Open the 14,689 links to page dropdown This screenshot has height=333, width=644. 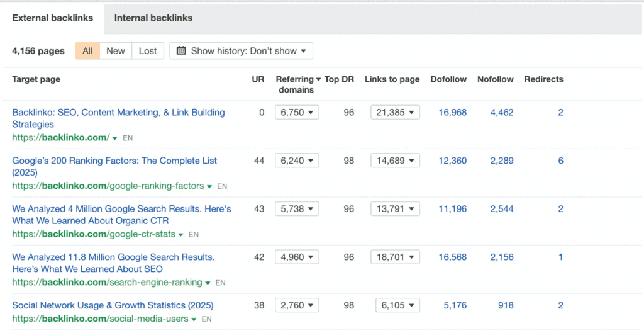[x=395, y=161]
